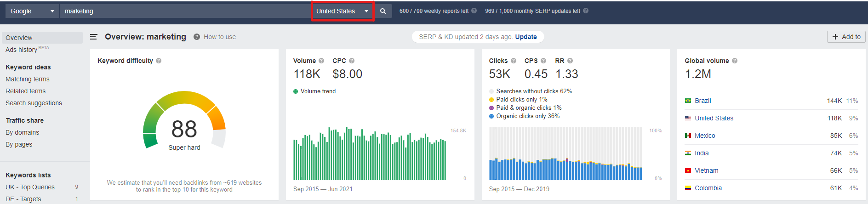868x204 pixels.
Task: Click the 0.45 CPS value
Action: pyautogui.click(x=536, y=74)
